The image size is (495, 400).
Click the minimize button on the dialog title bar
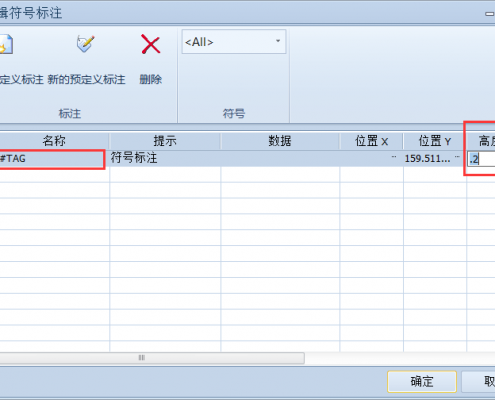(489, 14)
